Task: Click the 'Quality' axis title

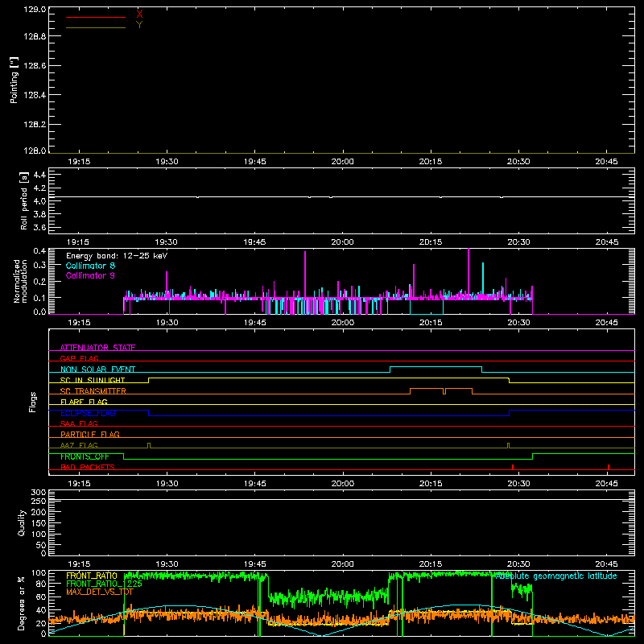Action: point(22,522)
